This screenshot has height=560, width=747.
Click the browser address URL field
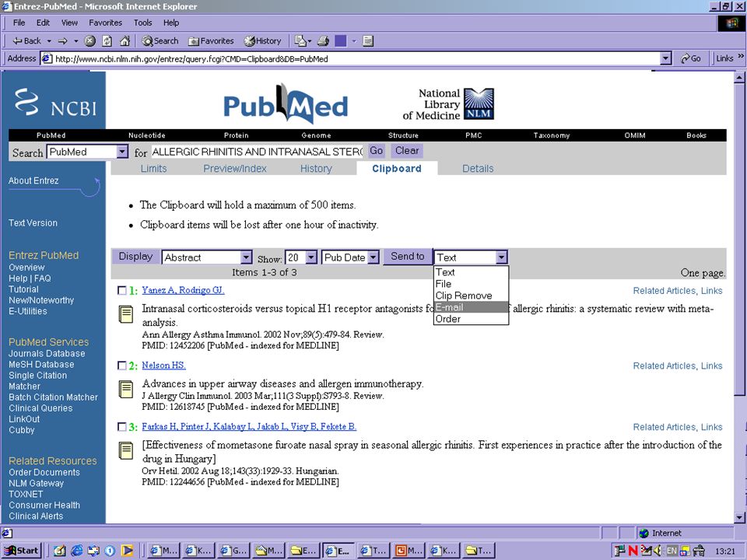click(x=350, y=58)
